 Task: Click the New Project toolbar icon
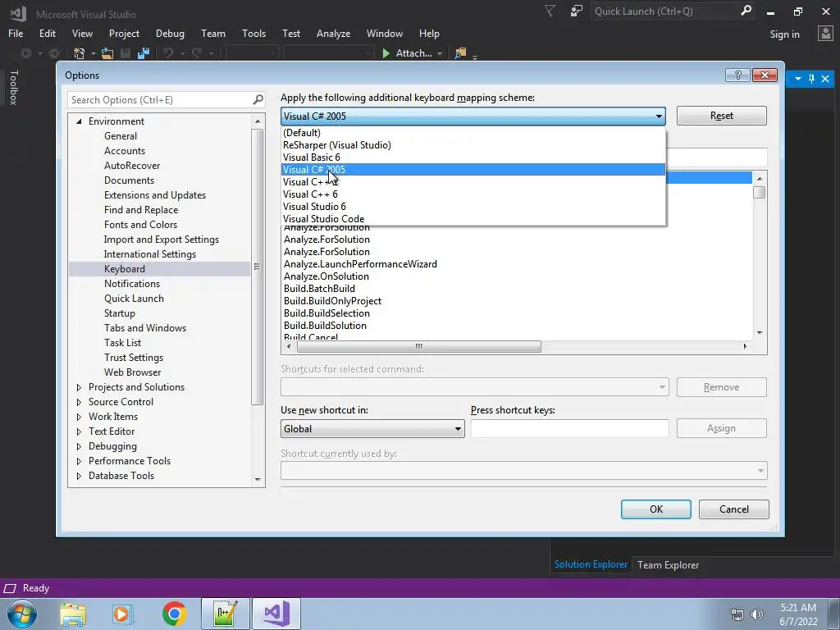pyautogui.click(x=80, y=53)
